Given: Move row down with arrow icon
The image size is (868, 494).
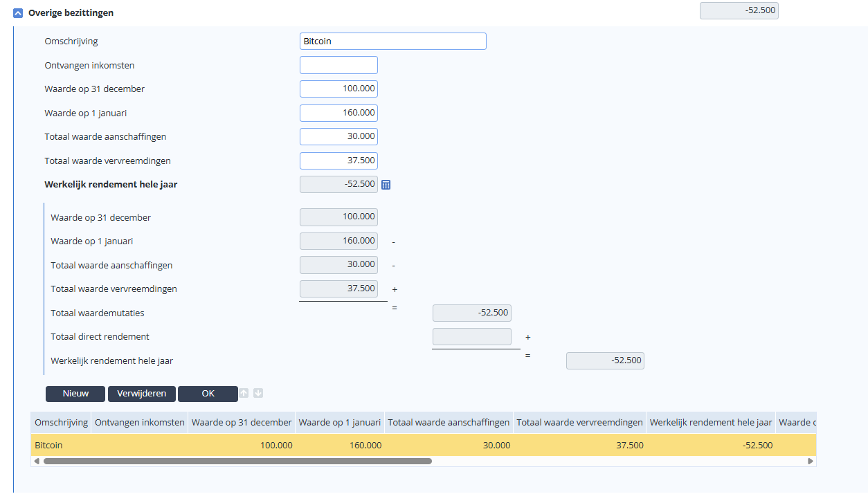Looking at the screenshot, I should click(258, 393).
